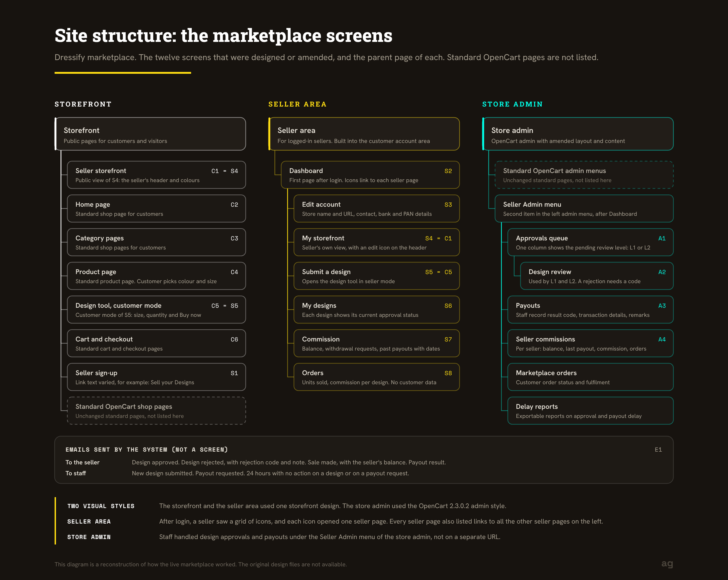Open the Seller sign-up card

(156, 377)
